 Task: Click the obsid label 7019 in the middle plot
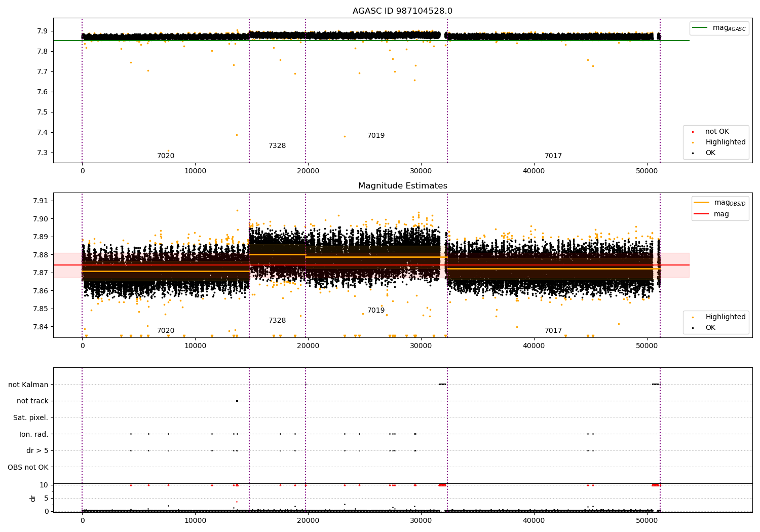pos(376,311)
